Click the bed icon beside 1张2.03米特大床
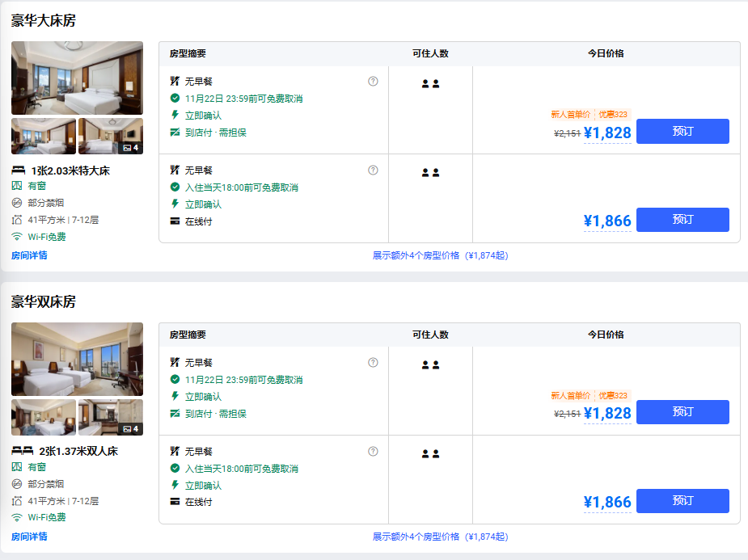The height and width of the screenshot is (560, 748). 18,171
